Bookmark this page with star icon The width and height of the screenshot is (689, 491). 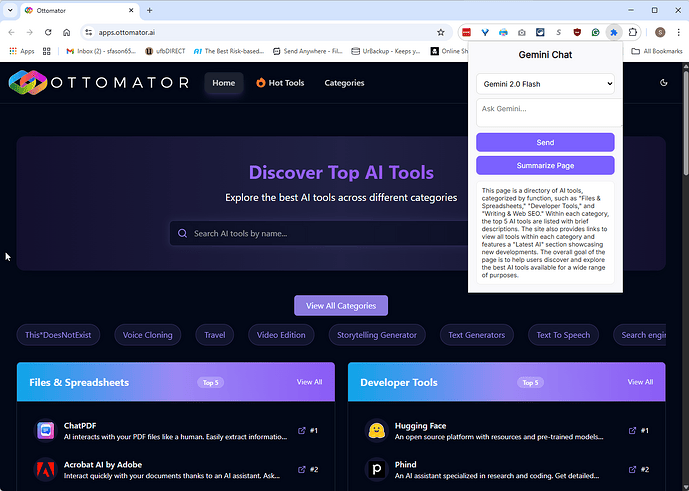[441, 32]
